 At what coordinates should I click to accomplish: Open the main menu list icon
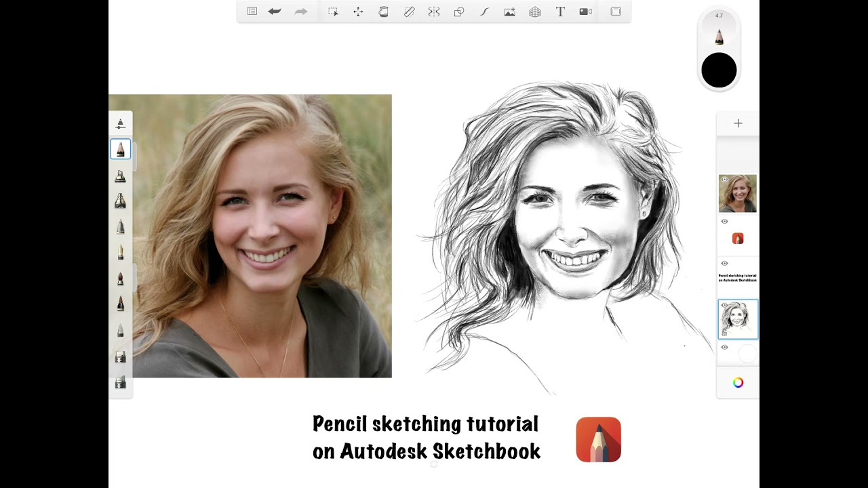point(252,12)
